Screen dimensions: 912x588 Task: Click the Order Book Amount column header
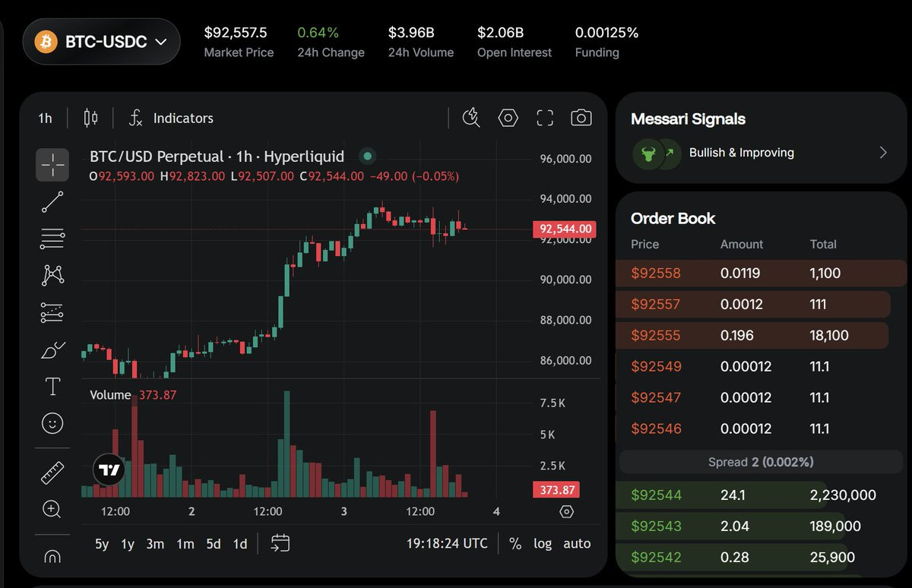[742, 245]
